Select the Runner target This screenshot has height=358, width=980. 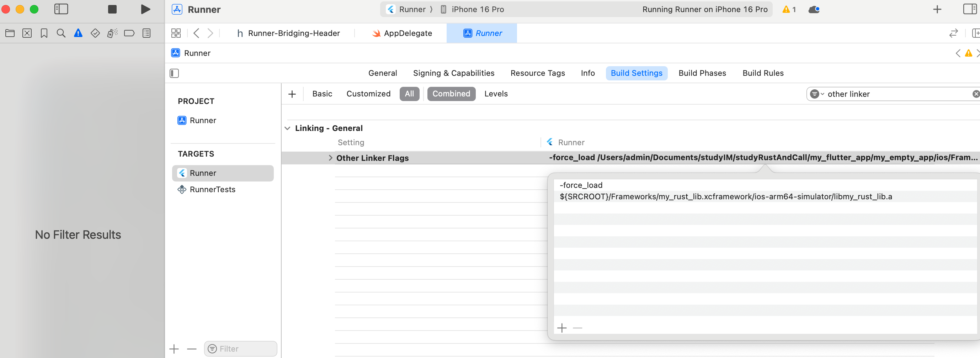(x=223, y=173)
